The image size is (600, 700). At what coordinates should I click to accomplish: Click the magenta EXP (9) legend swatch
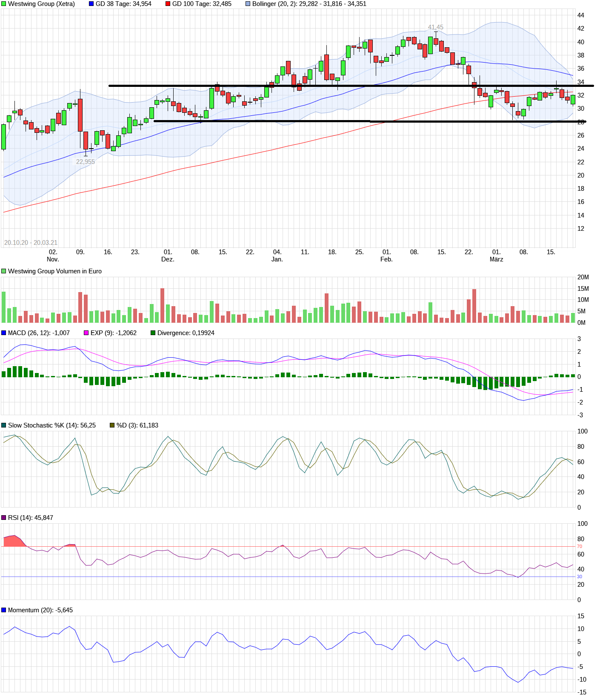[x=86, y=333]
